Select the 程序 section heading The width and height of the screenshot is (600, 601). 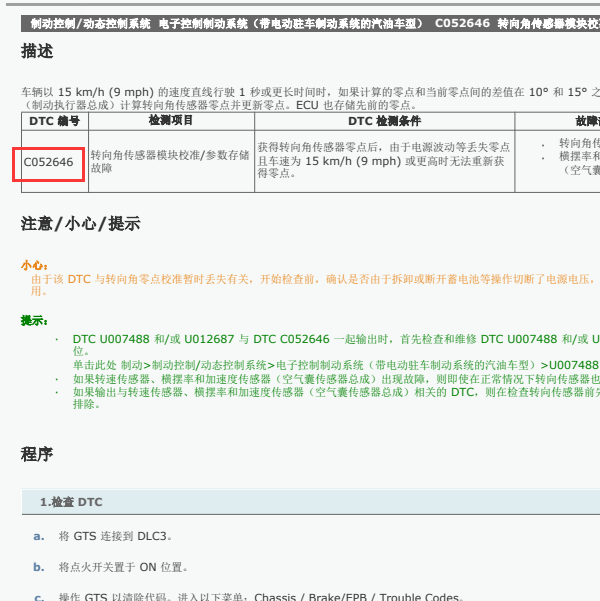click(x=37, y=455)
